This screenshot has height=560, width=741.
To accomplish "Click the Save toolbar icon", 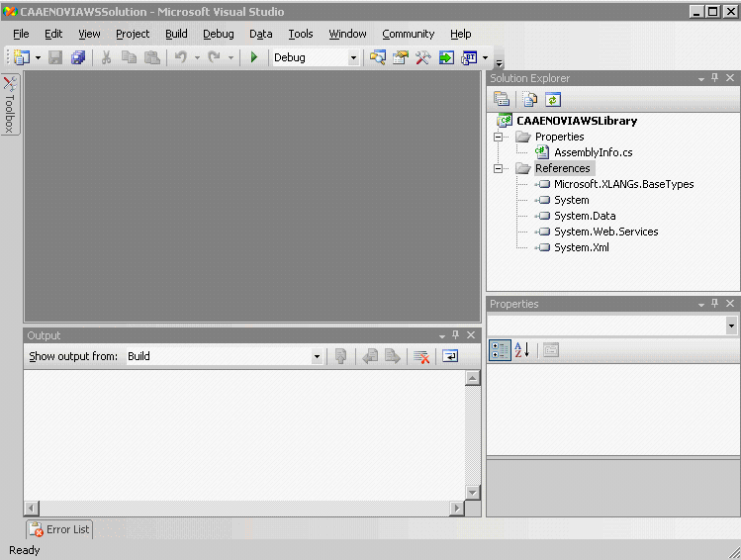I will 55,57.
